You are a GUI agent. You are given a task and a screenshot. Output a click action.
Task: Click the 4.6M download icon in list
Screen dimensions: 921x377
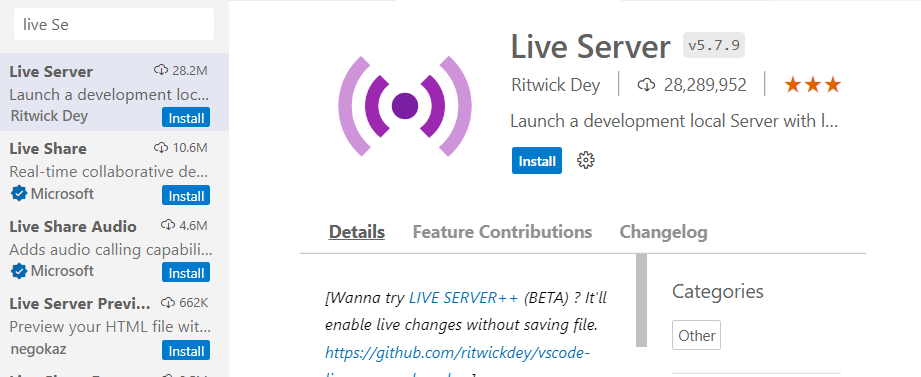point(168,225)
